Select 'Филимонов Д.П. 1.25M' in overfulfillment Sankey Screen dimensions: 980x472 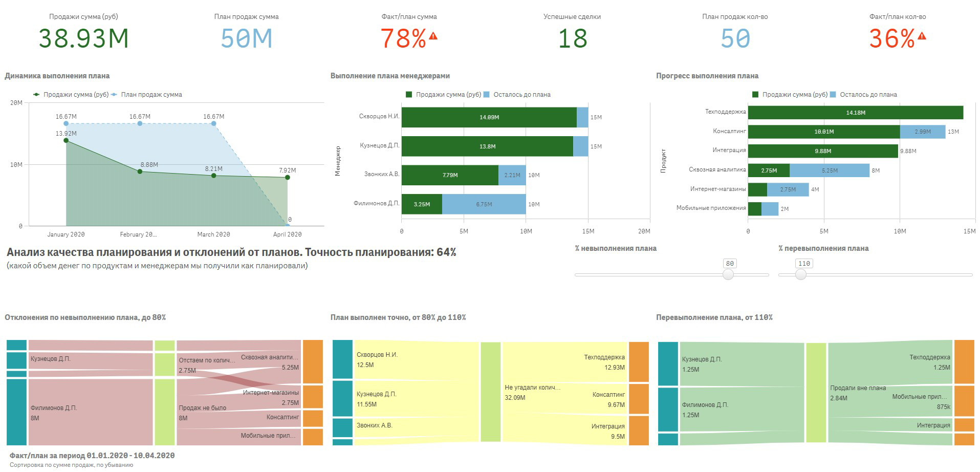pyautogui.click(x=668, y=410)
